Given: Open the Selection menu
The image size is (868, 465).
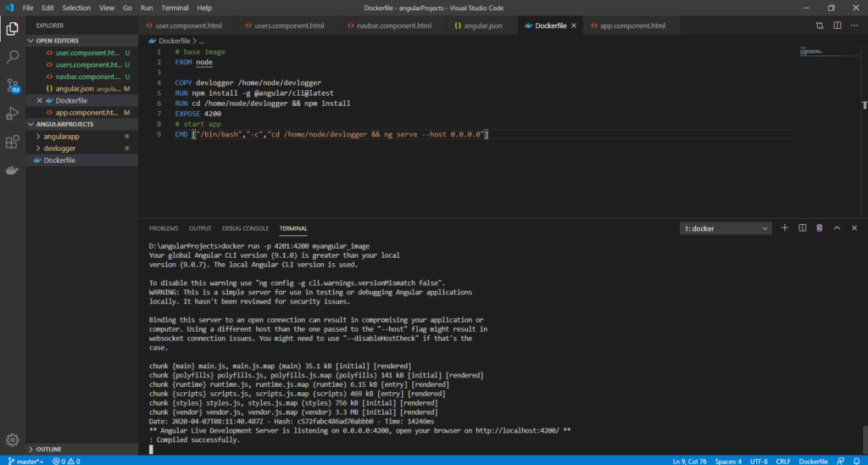Looking at the screenshot, I should point(76,8).
